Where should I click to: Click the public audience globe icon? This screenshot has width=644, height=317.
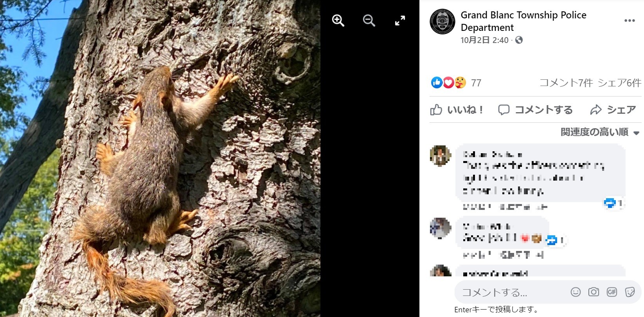pos(519,40)
